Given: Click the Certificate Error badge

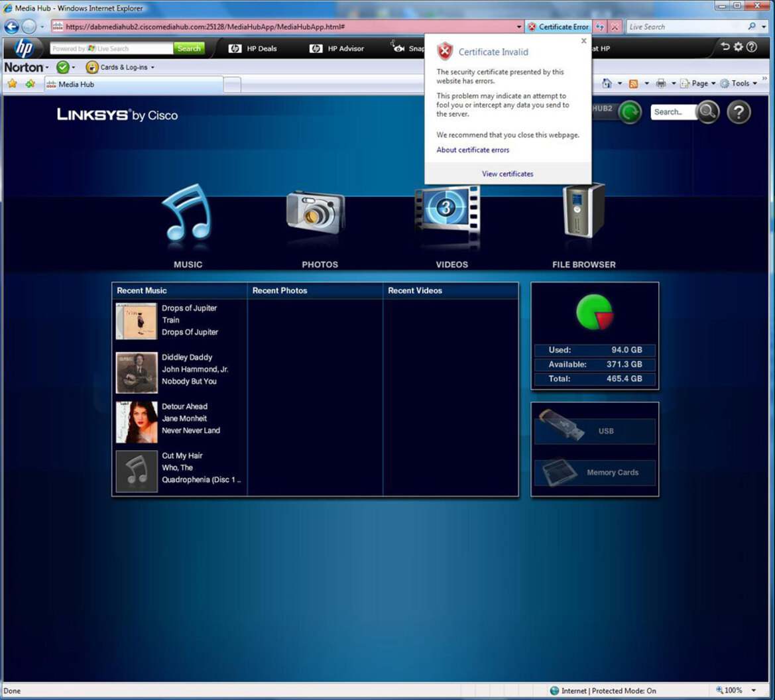Looking at the screenshot, I should [x=558, y=27].
